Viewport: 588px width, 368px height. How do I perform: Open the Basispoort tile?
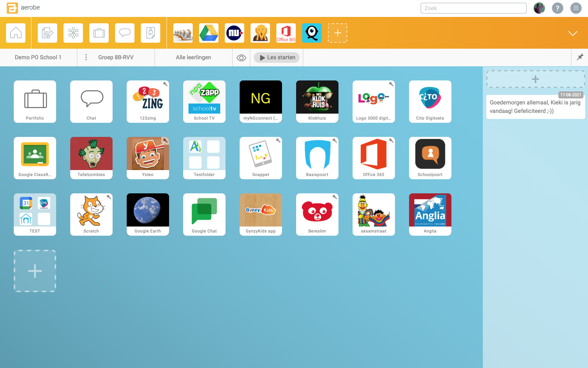[317, 158]
